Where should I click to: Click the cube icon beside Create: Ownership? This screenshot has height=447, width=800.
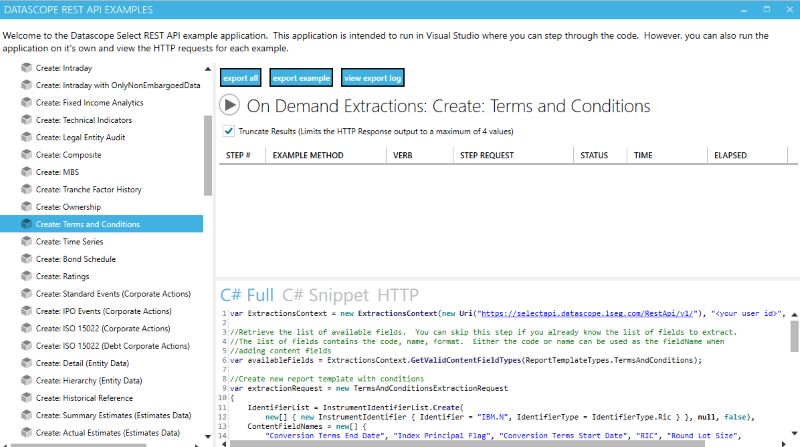26,207
